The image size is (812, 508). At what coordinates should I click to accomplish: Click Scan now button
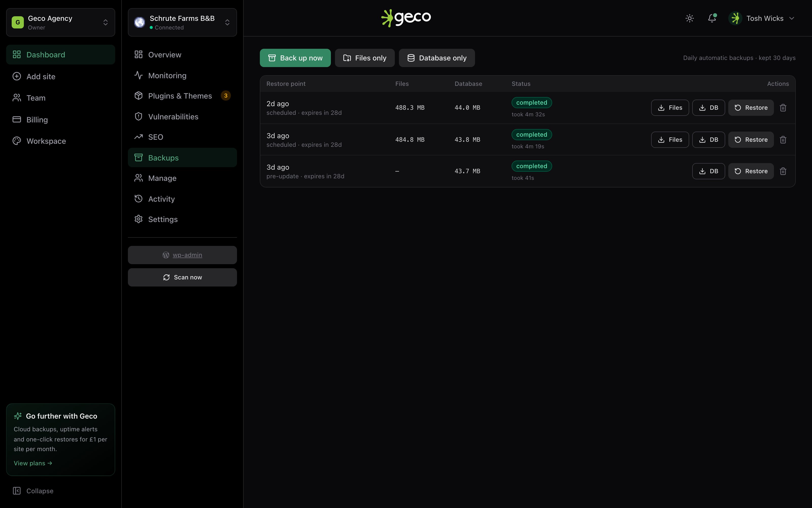click(x=182, y=278)
